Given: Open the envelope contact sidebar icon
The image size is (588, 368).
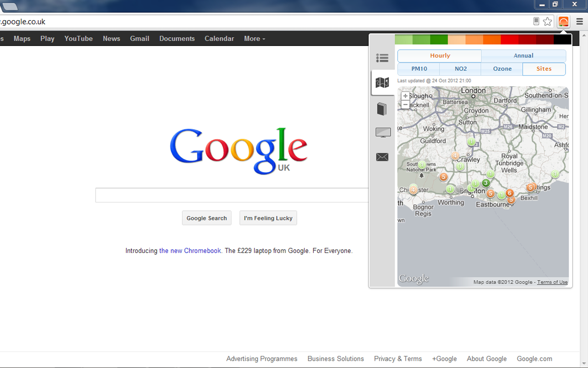Looking at the screenshot, I should pos(382,157).
